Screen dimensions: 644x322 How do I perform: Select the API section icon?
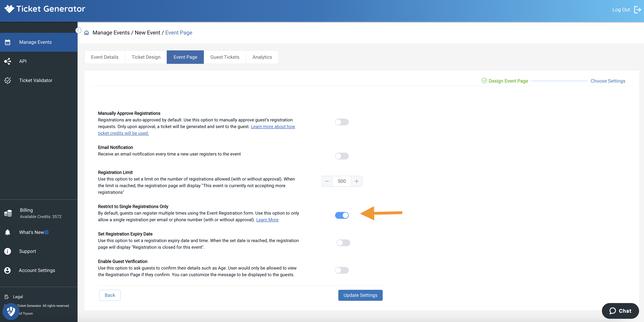8,61
